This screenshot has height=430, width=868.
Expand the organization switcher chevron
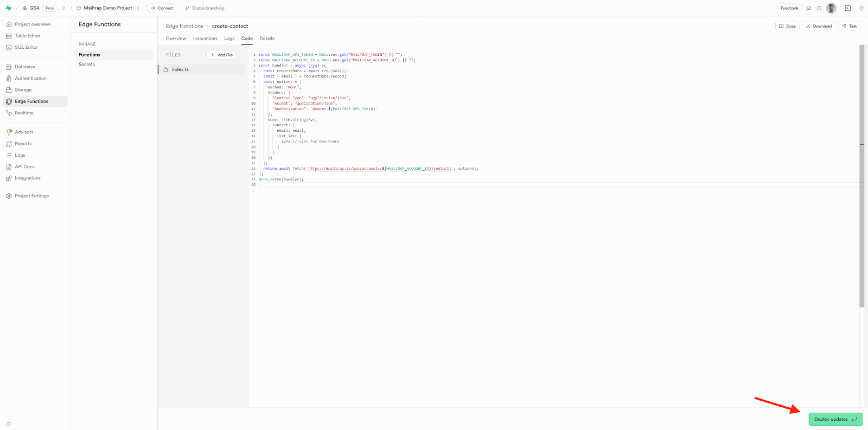pos(63,8)
